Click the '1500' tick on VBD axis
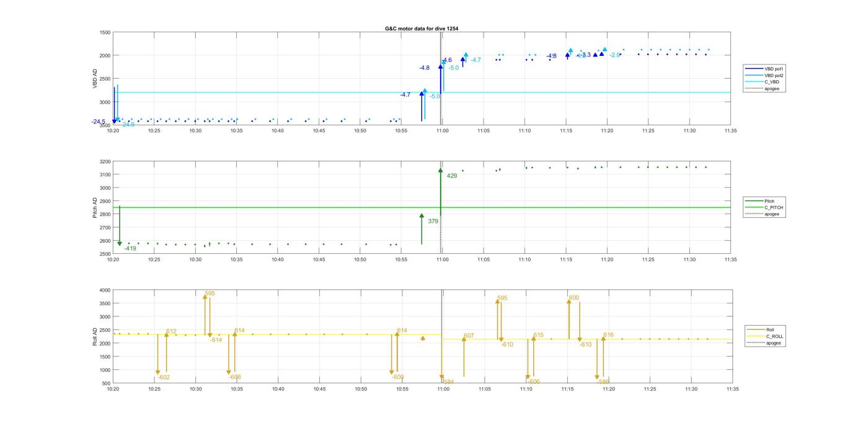Image resolution: width=868 pixels, height=430 pixels. (x=105, y=32)
